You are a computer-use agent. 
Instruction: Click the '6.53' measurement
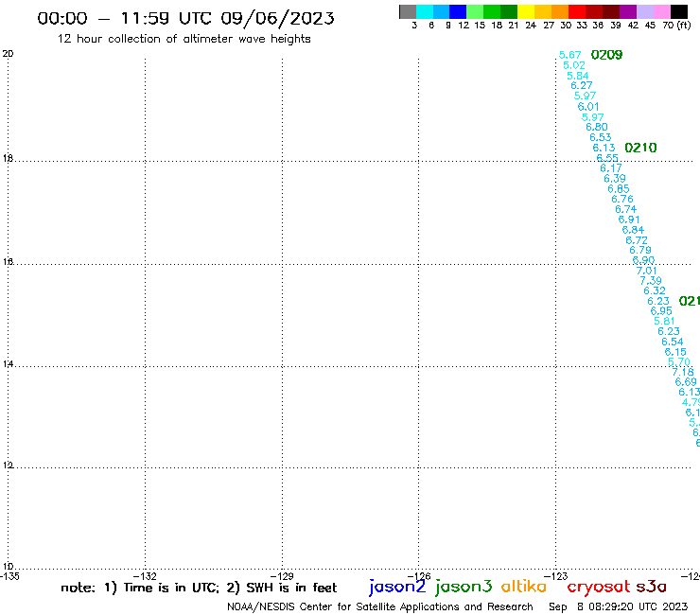point(600,137)
